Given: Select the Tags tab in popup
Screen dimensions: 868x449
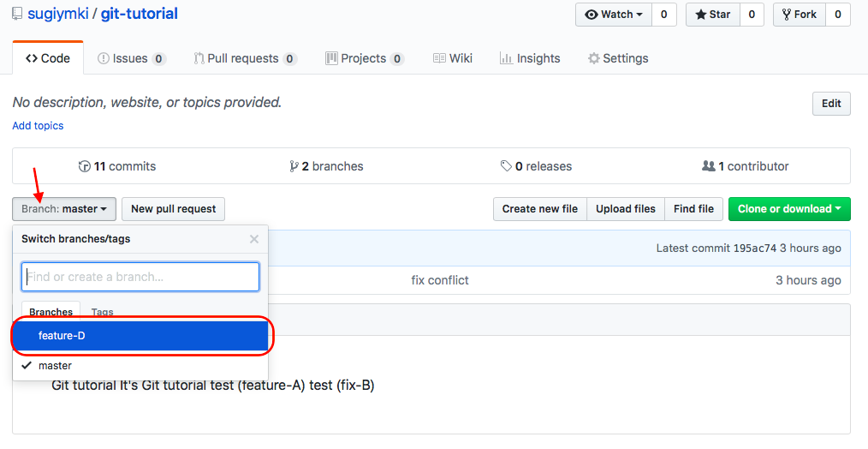Looking at the screenshot, I should tap(103, 312).
